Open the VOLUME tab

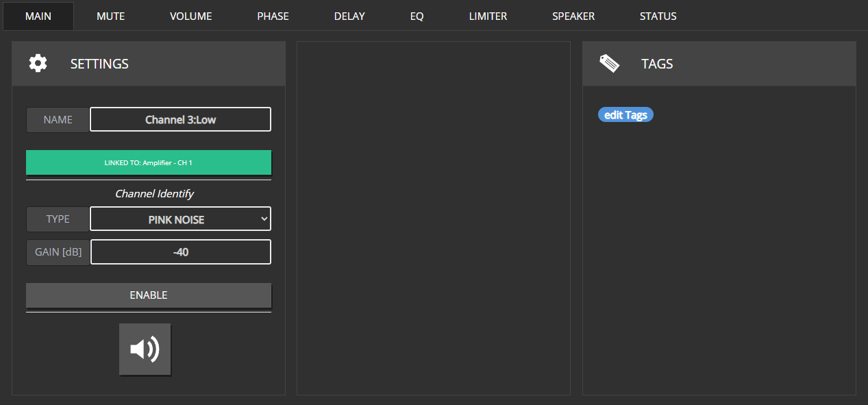point(191,16)
